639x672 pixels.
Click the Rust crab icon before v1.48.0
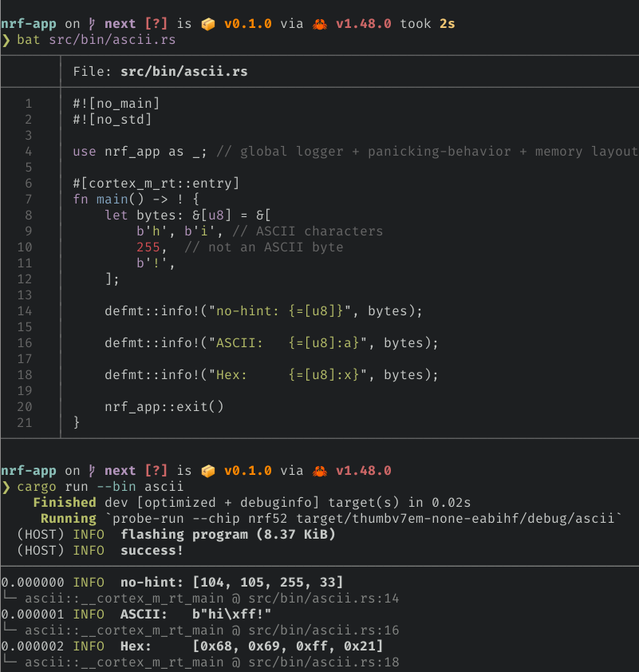pyautogui.click(x=318, y=23)
